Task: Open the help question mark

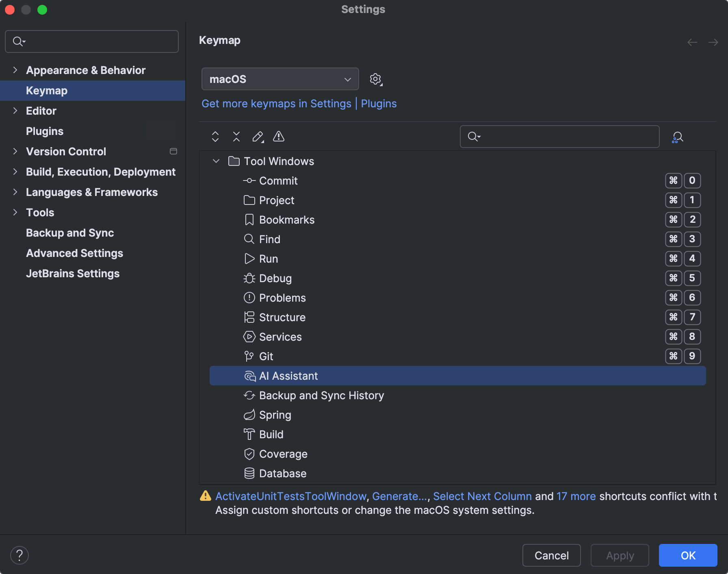Action: click(x=19, y=554)
